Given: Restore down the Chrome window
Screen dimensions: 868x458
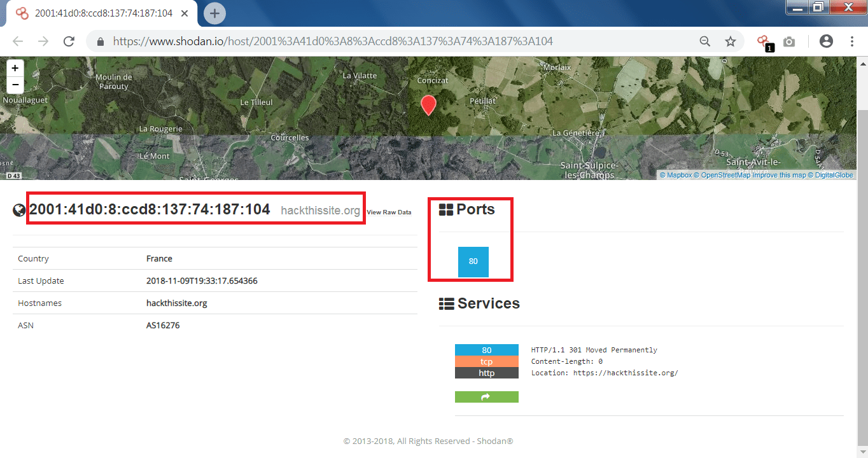Looking at the screenshot, I should tap(819, 6).
